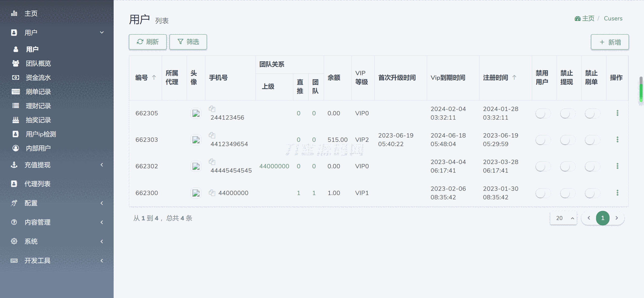The image size is (644, 298).
Task: Copy phone number 44000000 icon
Action: point(212,193)
